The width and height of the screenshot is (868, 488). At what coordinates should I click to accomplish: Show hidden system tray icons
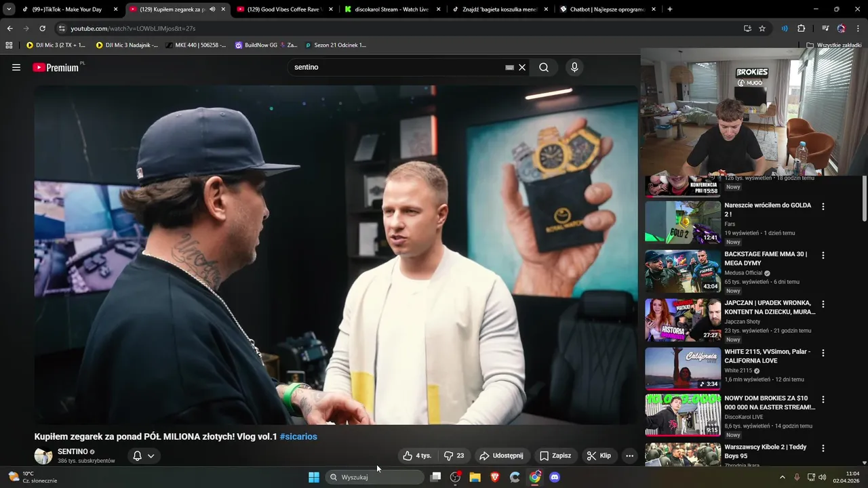pos(782,477)
